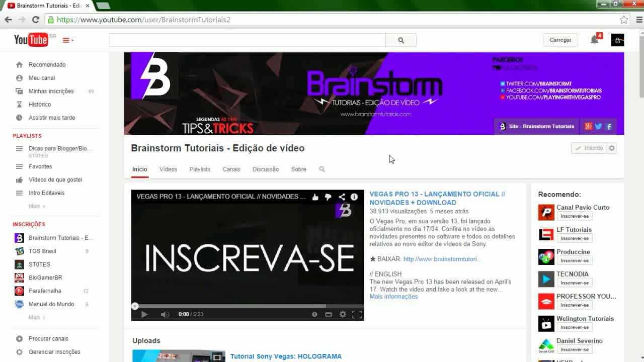Click the video progress bar
This screenshot has width=644, height=362.
pyautogui.click(x=248, y=306)
